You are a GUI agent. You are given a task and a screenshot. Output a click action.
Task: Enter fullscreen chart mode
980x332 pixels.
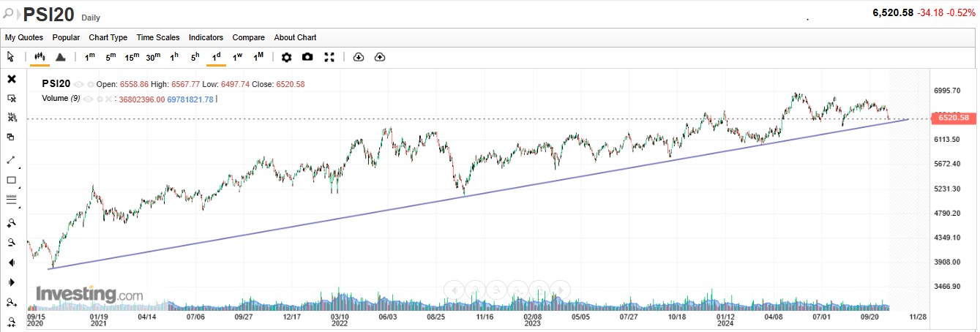pos(329,57)
